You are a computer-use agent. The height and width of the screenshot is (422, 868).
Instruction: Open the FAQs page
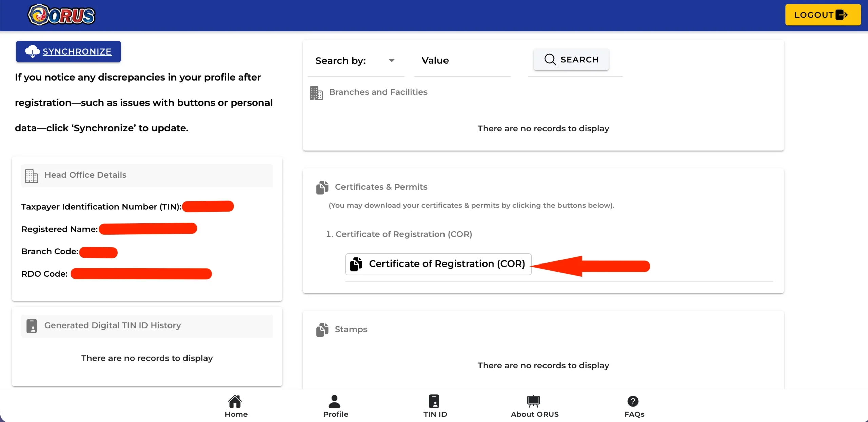(634, 406)
